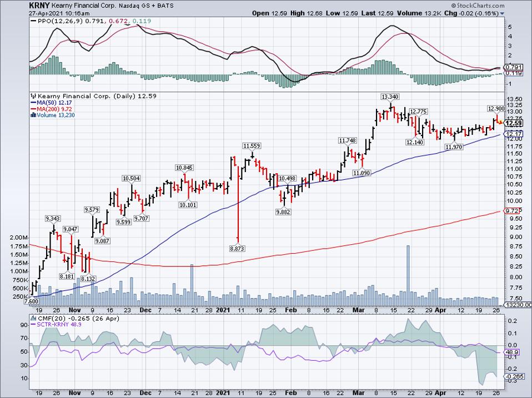Click the KRNY ticker symbol in the header
Viewport: 532px width, 398px height.
tap(39, 6)
